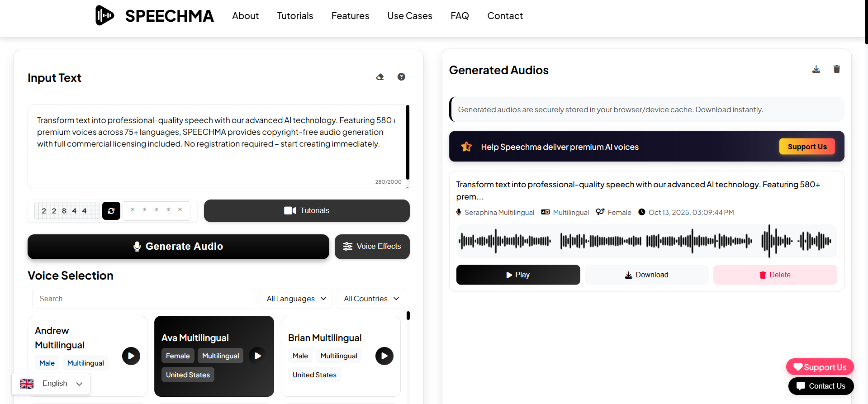Select the Andrew Multilingual voice card
This screenshot has width=868, height=404.
point(87,356)
